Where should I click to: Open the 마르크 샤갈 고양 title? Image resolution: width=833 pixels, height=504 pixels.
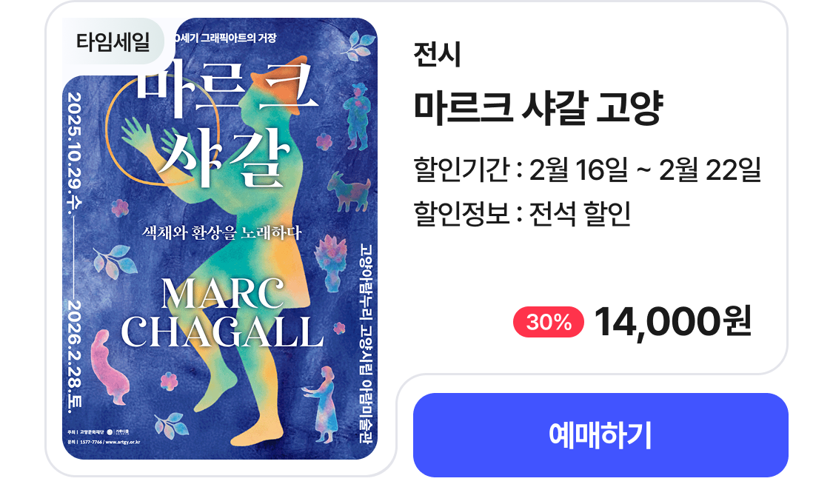(538, 108)
